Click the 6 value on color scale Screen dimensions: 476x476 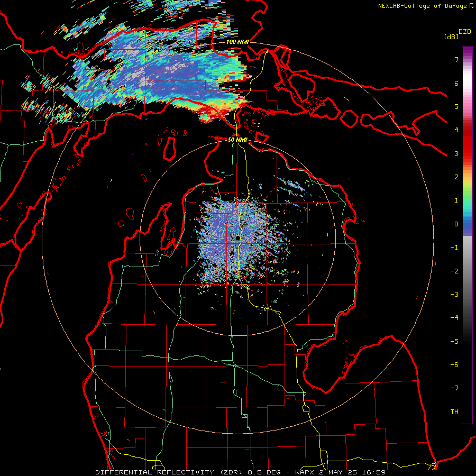[x=456, y=83]
